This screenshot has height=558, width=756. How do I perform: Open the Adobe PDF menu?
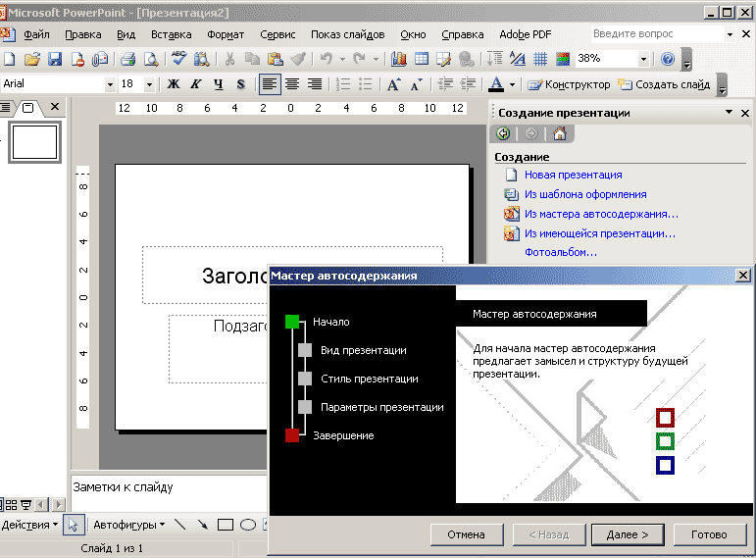point(525,34)
